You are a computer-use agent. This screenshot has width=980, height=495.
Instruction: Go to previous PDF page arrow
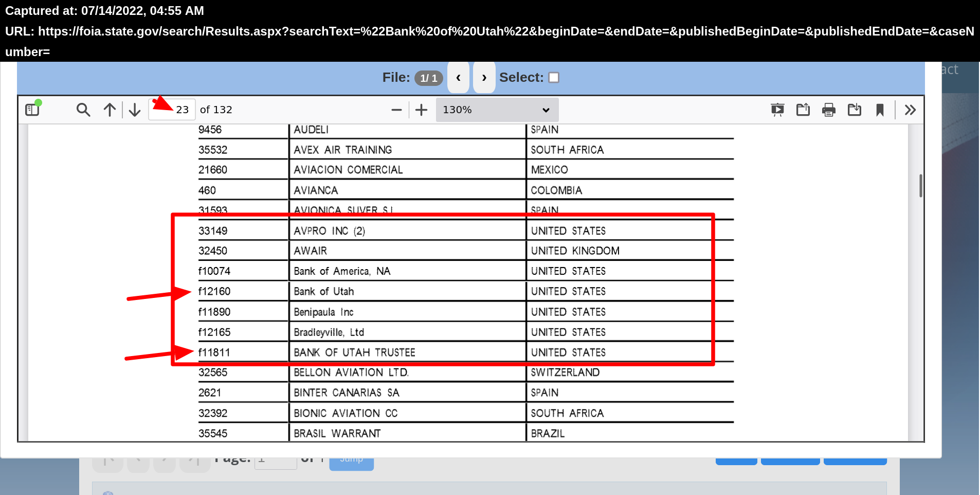click(110, 110)
